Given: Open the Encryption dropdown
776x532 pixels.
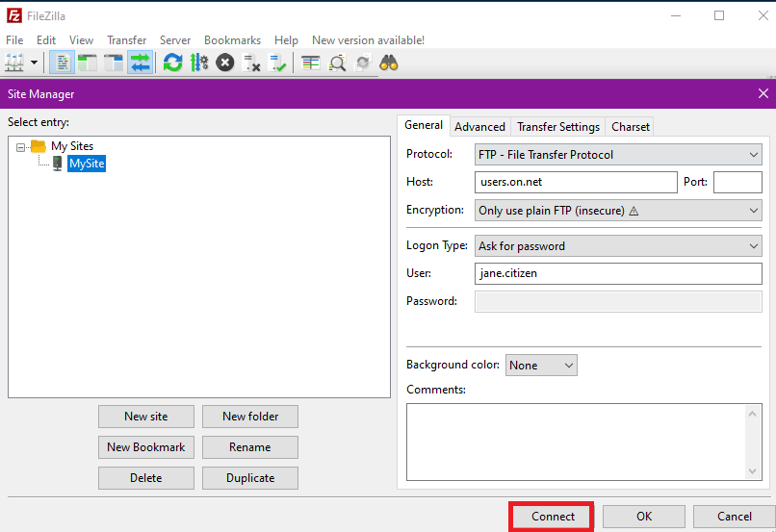Looking at the screenshot, I should coord(618,210).
